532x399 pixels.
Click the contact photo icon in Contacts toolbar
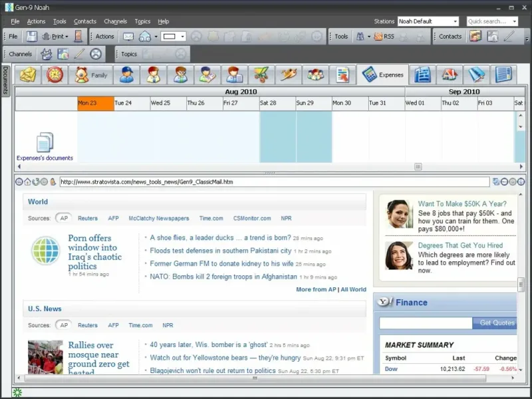pos(475,37)
